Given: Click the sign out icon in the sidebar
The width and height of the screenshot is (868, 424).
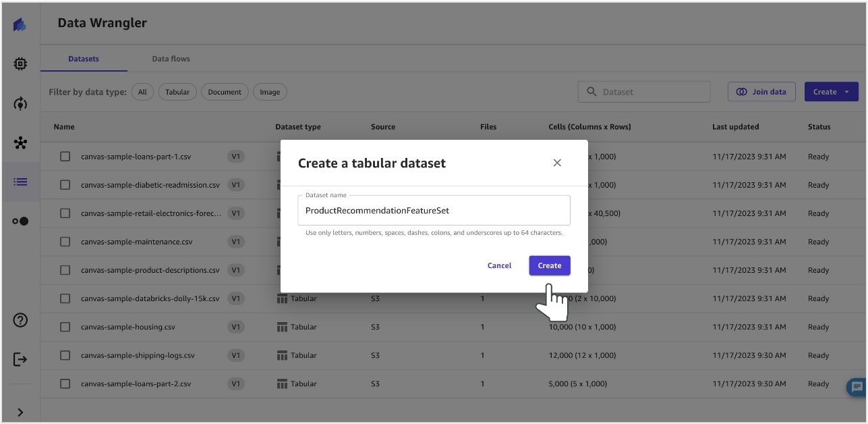Looking at the screenshot, I should point(20,359).
